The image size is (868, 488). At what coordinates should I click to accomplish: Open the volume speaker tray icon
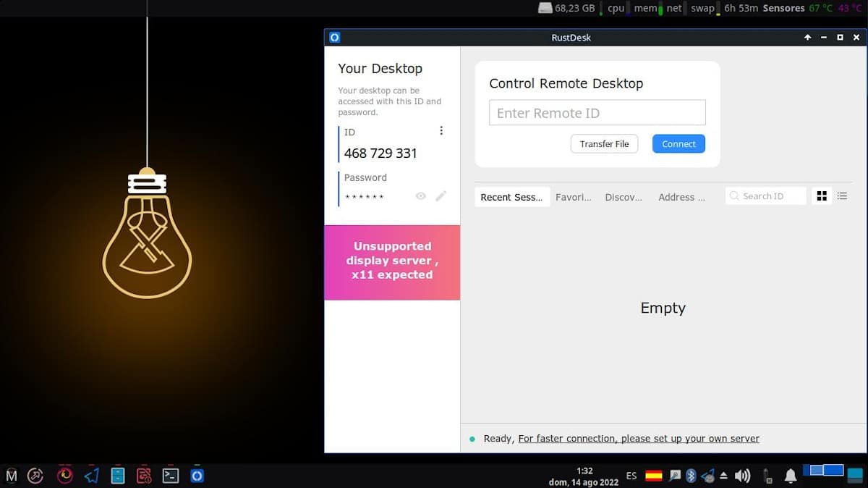pyautogui.click(x=742, y=476)
